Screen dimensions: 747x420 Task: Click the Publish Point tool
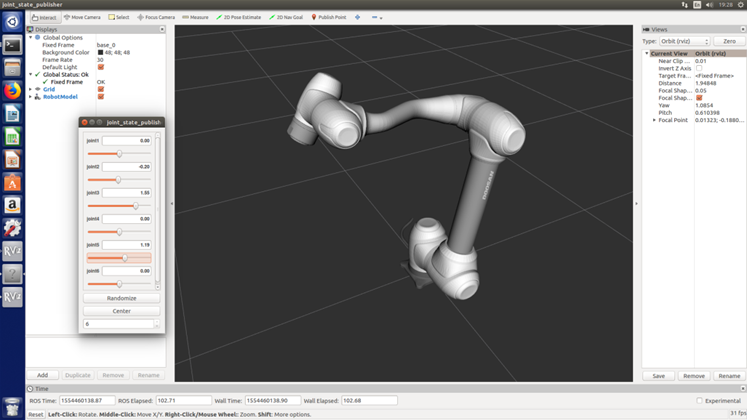[x=329, y=17]
